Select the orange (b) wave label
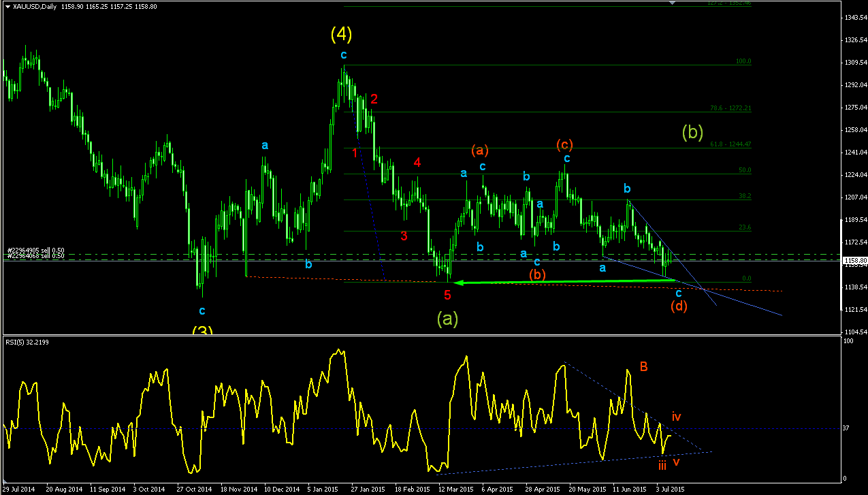 pos(538,274)
